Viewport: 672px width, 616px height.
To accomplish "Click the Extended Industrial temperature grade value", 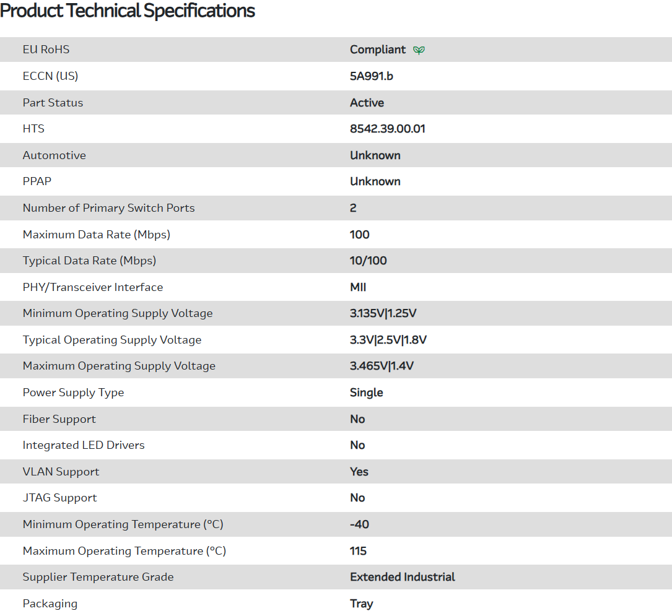I will [x=402, y=577].
